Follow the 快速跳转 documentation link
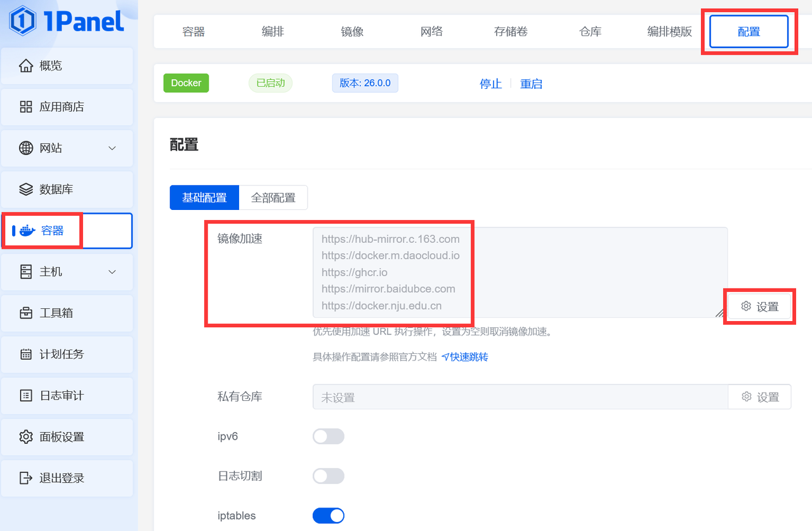Image resolution: width=812 pixels, height=531 pixels. [x=465, y=357]
